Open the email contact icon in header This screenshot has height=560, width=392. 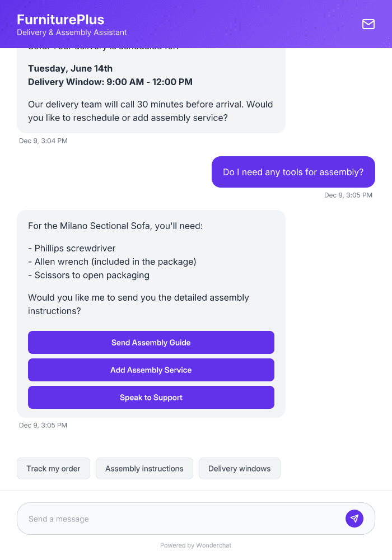click(x=368, y=24)
